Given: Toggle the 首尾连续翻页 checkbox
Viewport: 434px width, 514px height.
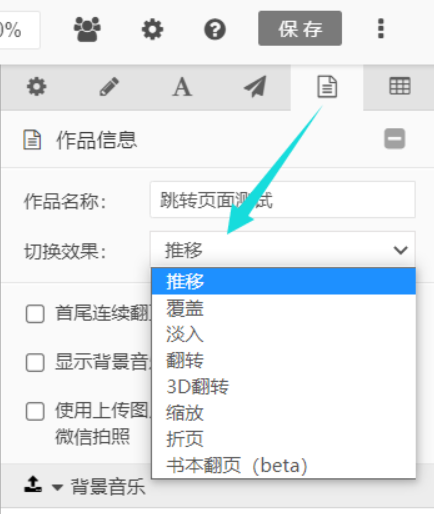Looking at the screenshot, I should 35,314.
